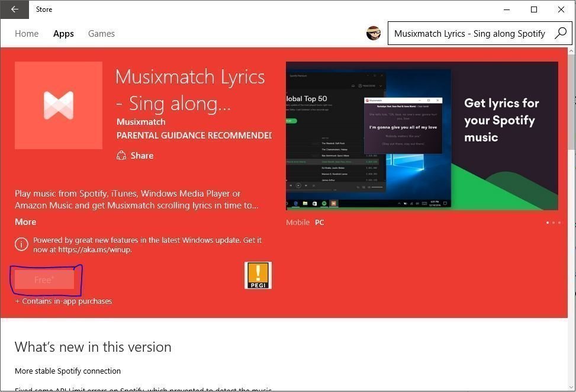Click the PEGI rating badge
The image size is (576, 392).
click(x=258, y=275)
